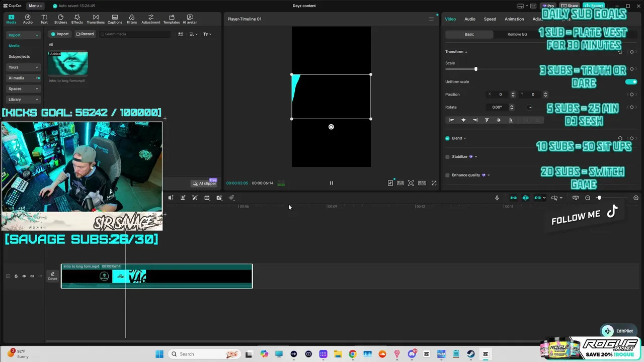
Task: Open the media filter dropdown
Action: pyautogui.click(x=207, y=34)
